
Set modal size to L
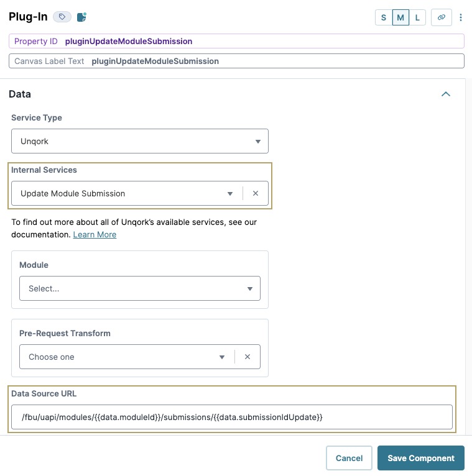coord(417,17)
